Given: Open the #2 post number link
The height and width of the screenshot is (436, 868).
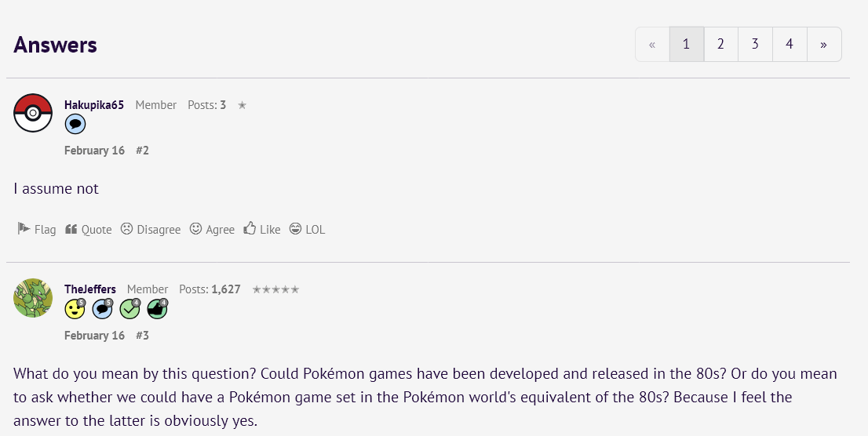Looking at the screenshot, I should coord(142,151).
